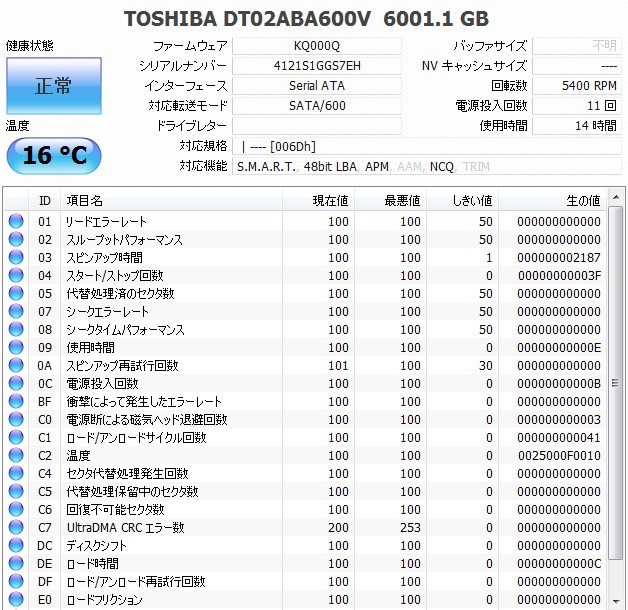This screenshot has width=628, height=610.
Task: Click the 対応機能 field listing S.M.A.R.T.
Action: click(x=427, y=166)
